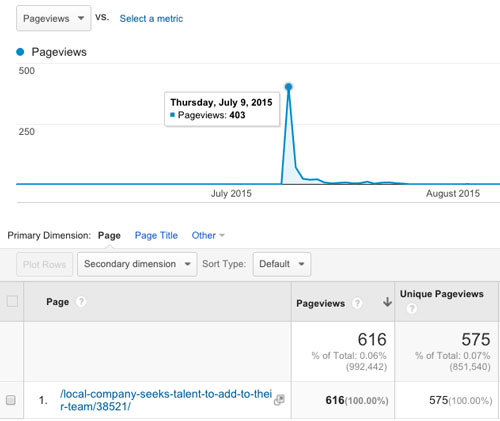Switch primary dimension to Page Title
The image size is (500, 421).
coord(156,235)
